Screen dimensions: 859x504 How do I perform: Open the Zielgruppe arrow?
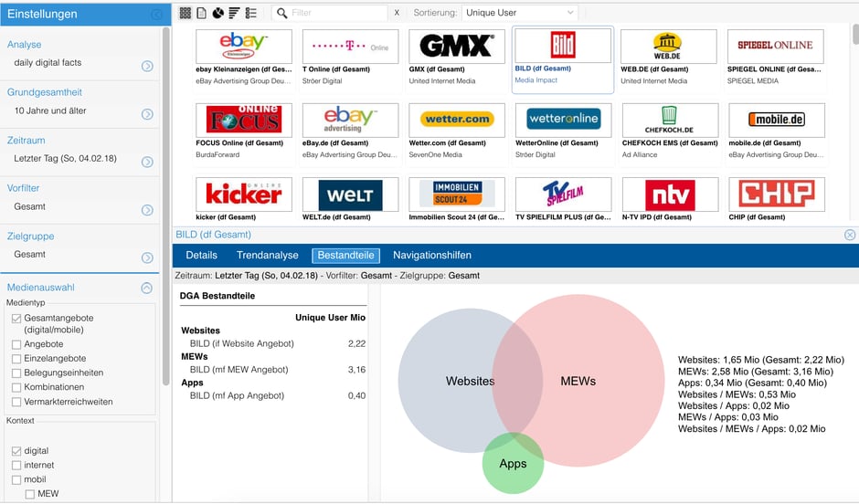pyautogui.click(x=147, y=257)
